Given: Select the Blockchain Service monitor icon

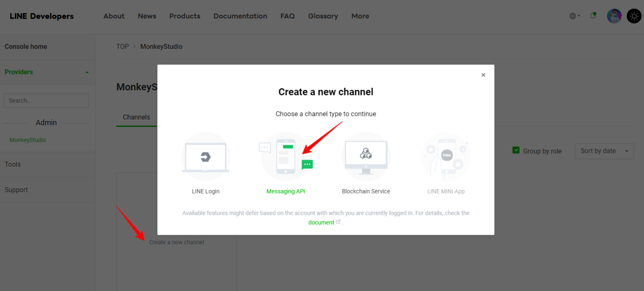Looking at the screenshot, I should (x=366, y=157).
